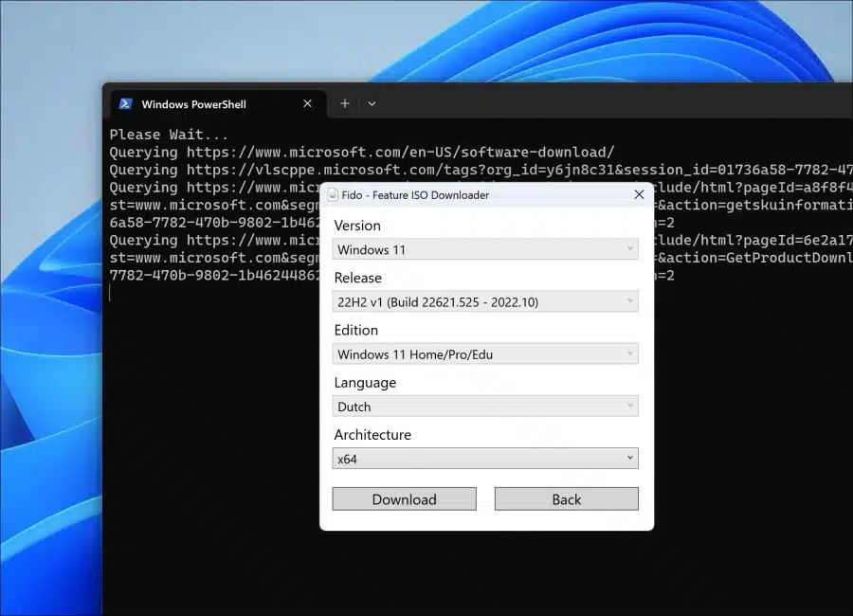853x616 pixels.
Task: Open the Version dropdown showing Windows 11
Action: 485,249
